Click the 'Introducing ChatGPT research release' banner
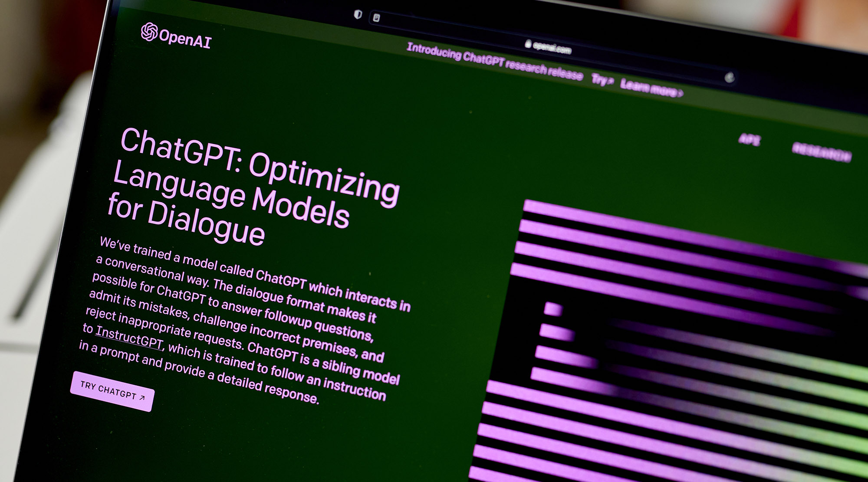The image size is (868, 482). (x=494, y=62)
